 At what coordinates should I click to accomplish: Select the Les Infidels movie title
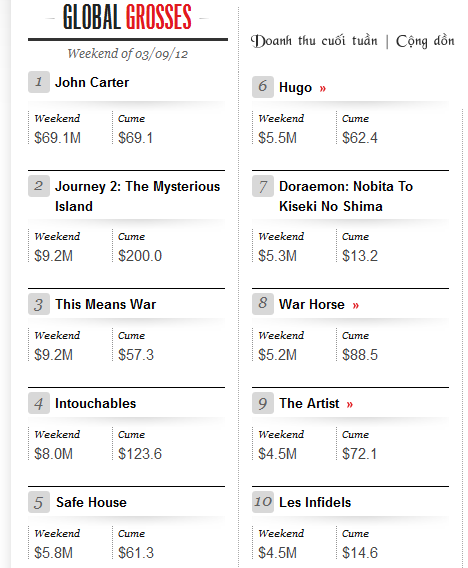[x=315, y=502]
